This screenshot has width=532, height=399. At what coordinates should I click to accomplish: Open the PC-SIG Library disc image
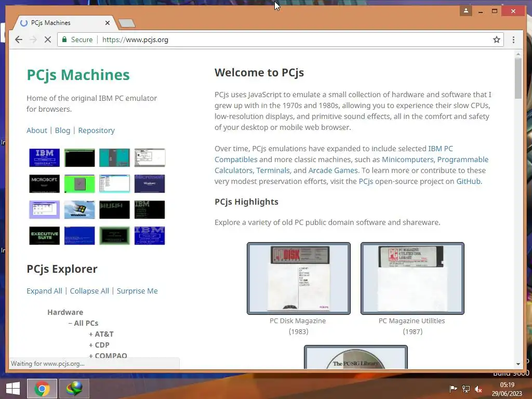click(355, 357)
